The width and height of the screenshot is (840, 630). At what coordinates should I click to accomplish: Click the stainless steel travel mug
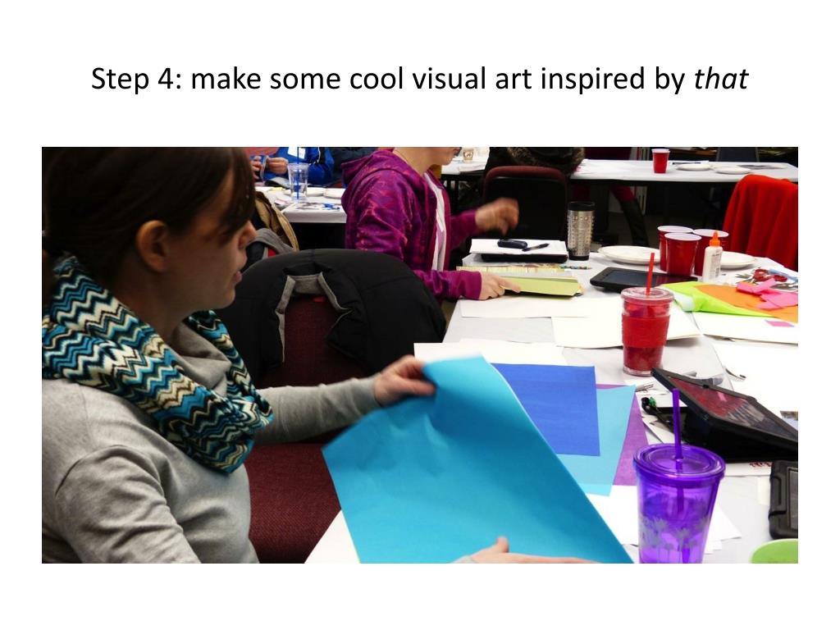tap(581, 231)
